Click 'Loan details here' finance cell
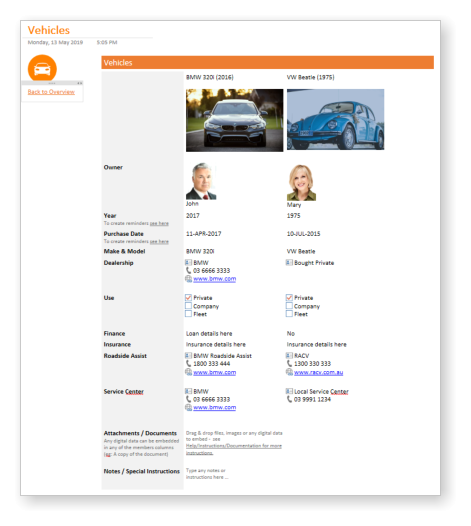This screenshot has height=526, width=471. [x=209, y=333]
